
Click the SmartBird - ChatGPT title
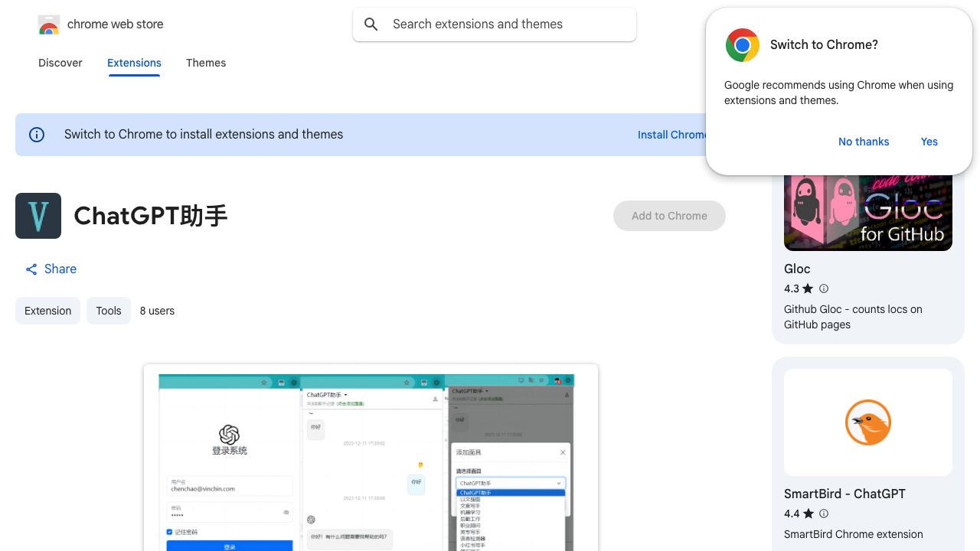[x=844, y=494]
